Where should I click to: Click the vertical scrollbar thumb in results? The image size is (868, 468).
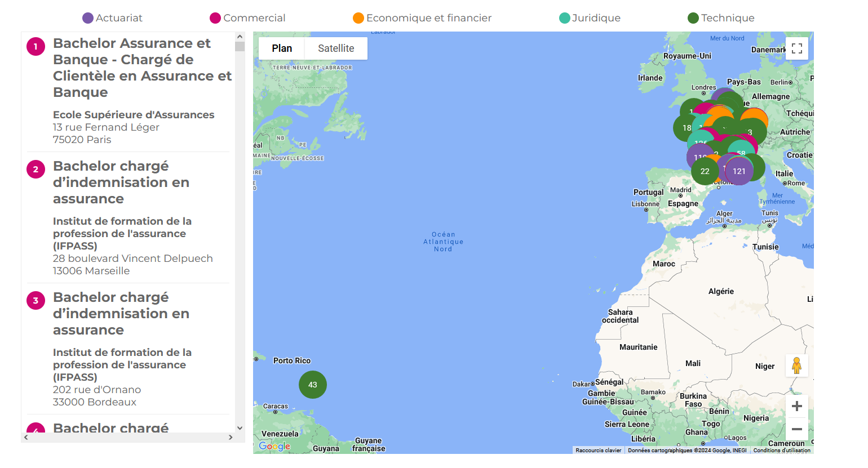click(x=240, y=46)
